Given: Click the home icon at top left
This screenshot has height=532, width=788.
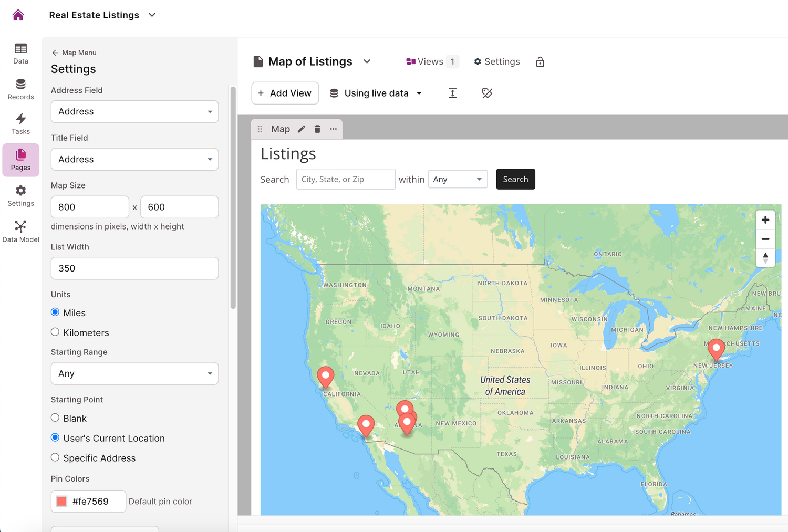Looking at the screenshot, I should tap(18, 15).
